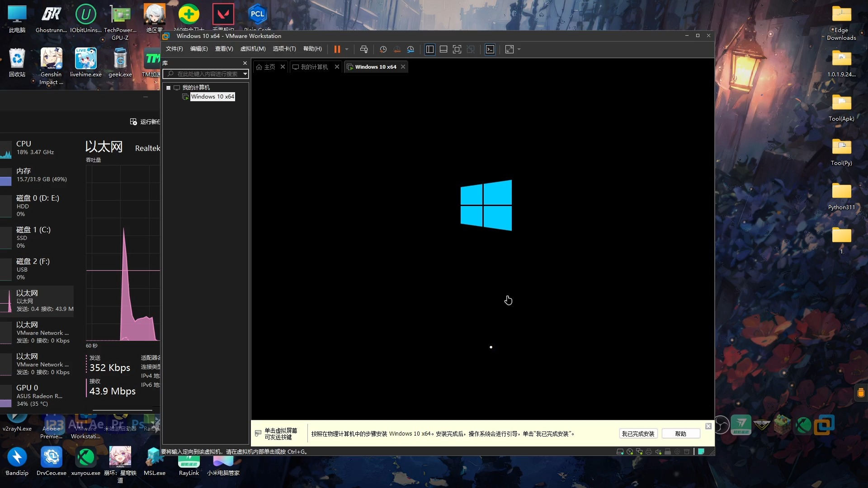
Task: Toggle the console view toolbar button
Action: [490, 49]
